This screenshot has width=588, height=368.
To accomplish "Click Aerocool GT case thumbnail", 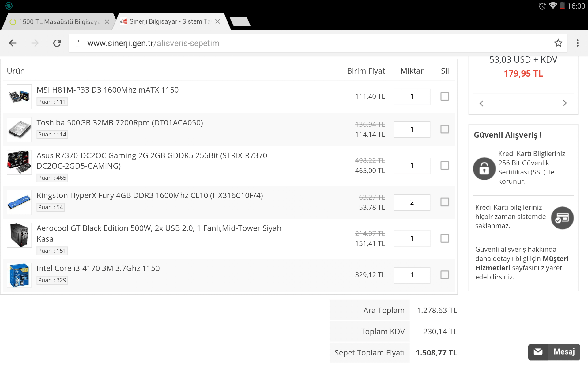I will click(x=19, y=235).
